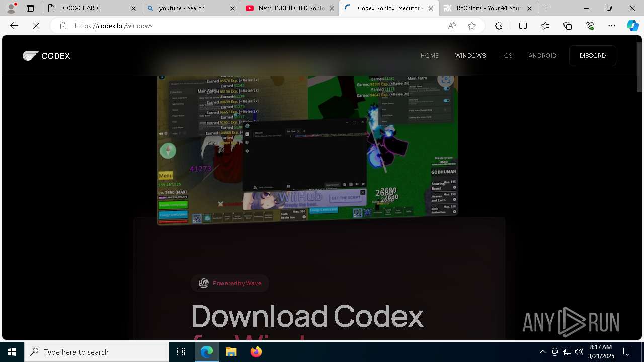Click the taskbar search box
This screenshot has height=362, width=644.
pyautogui.click(x=97, y=352)
